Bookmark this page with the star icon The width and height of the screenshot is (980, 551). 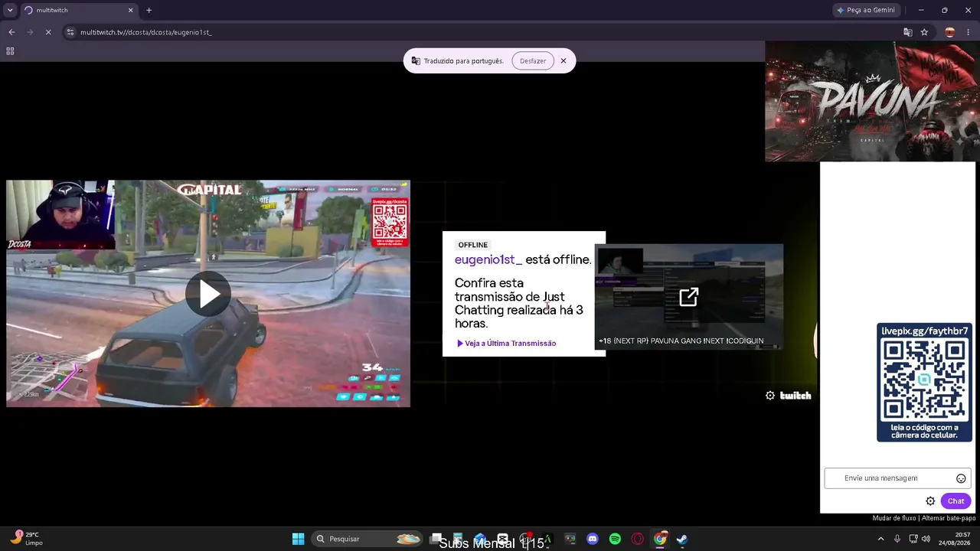click(924, 32)
